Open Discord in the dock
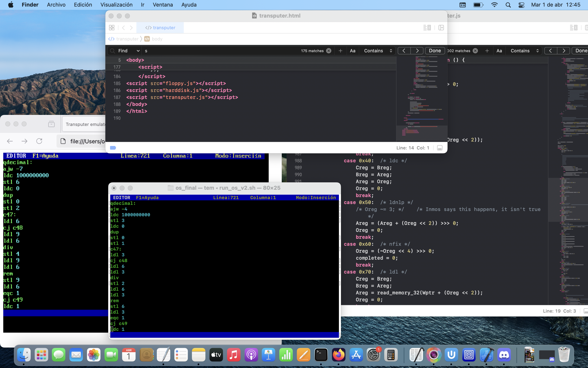 click(504, 355)
